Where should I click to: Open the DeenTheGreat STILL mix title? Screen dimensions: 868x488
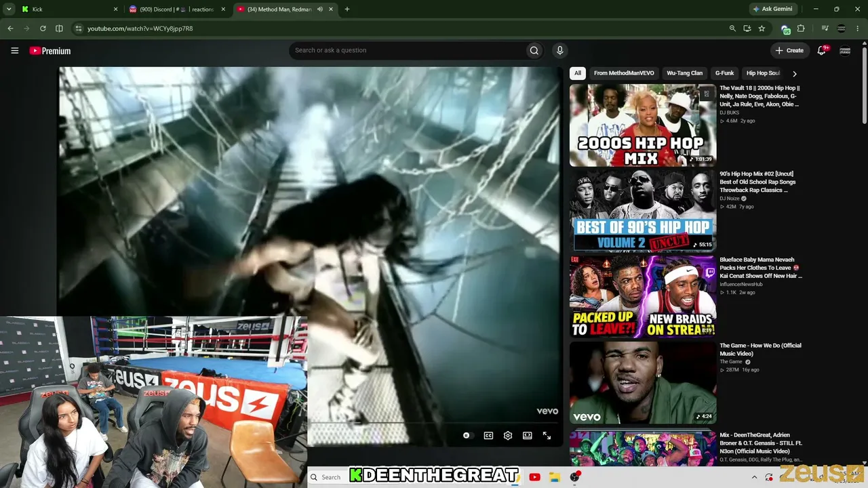(761, 443)
